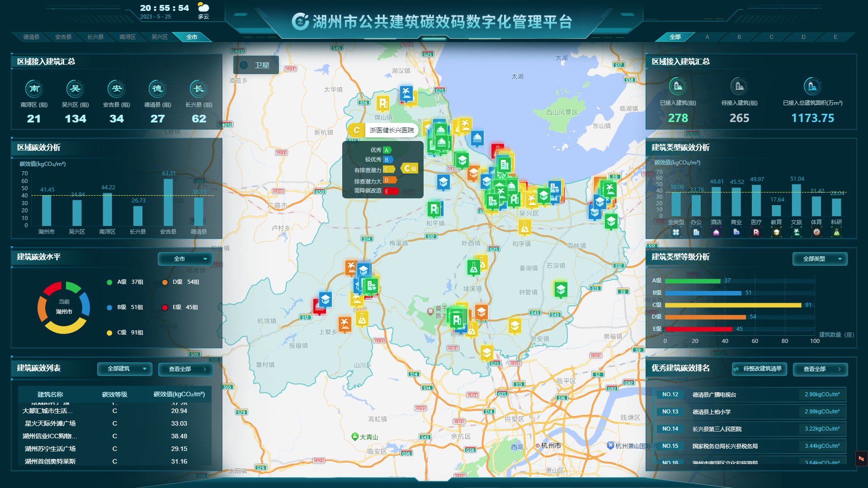
Task: Select the 湖州苏宁生活广场 table row
Action: click(115, 449)
